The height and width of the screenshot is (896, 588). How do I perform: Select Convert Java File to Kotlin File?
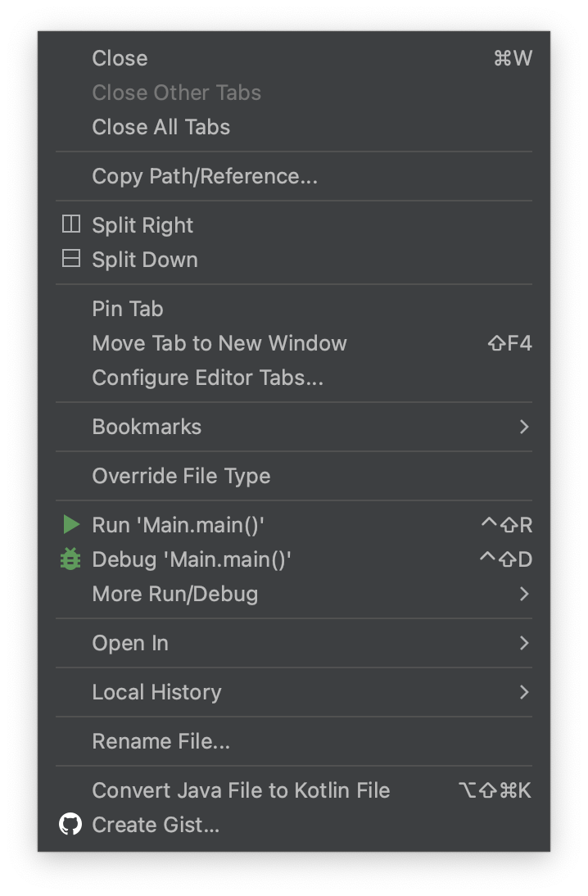click(x=294, y=790)
